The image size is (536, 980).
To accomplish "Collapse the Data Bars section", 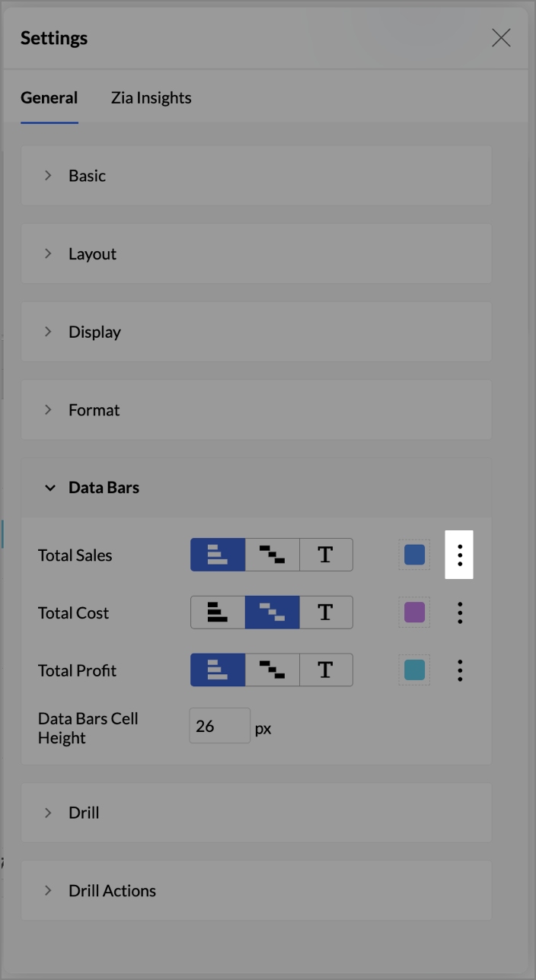I will [104, 488].
